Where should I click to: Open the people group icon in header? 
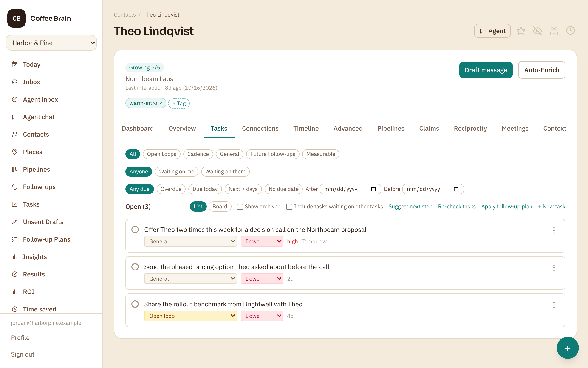(x=554, y=31)
